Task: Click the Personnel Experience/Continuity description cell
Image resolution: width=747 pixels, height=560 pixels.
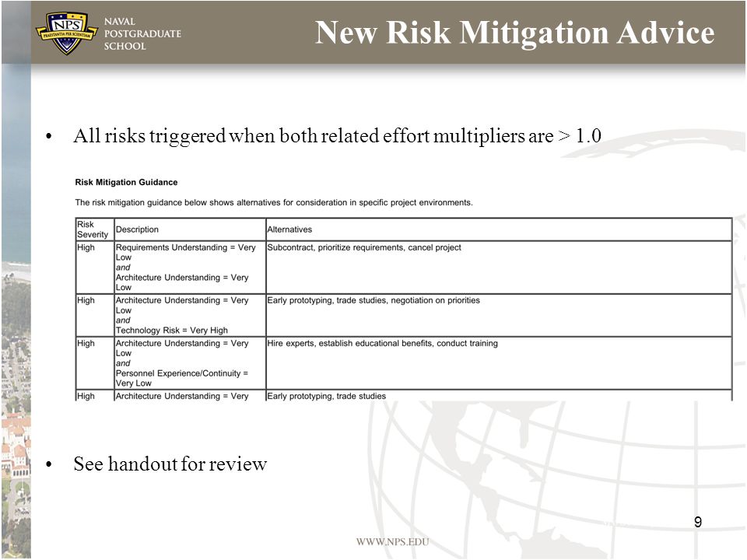Action: pyautogui.click(x=190, y=363)
